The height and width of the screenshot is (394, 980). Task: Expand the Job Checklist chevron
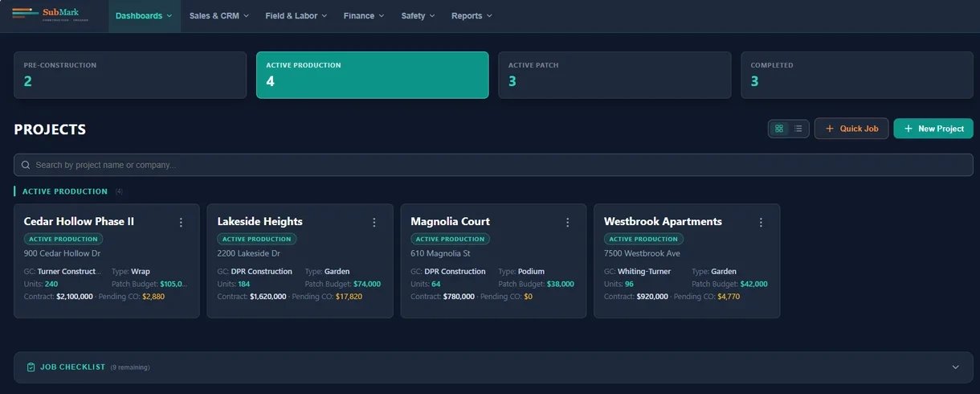[955, 367]
